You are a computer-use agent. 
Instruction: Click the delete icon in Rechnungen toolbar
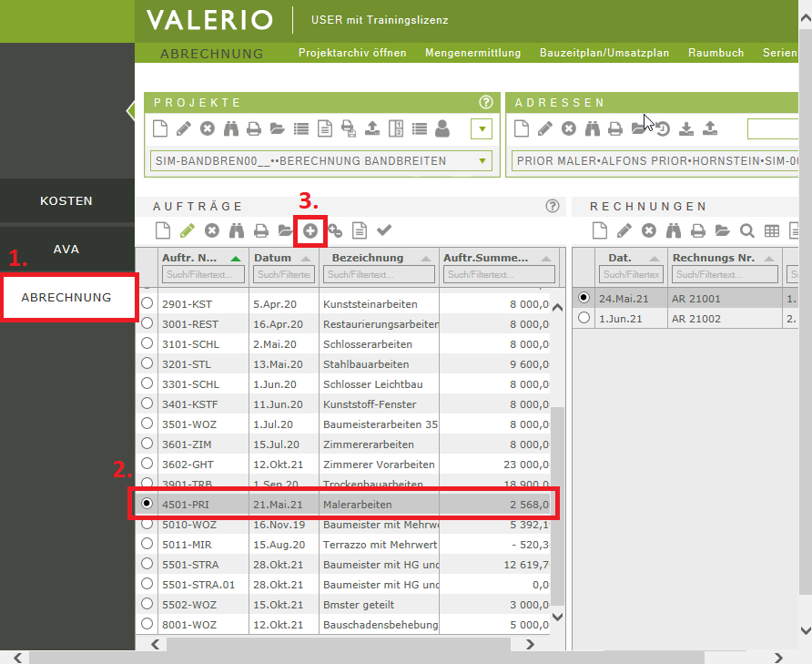[x=649, y=231]
